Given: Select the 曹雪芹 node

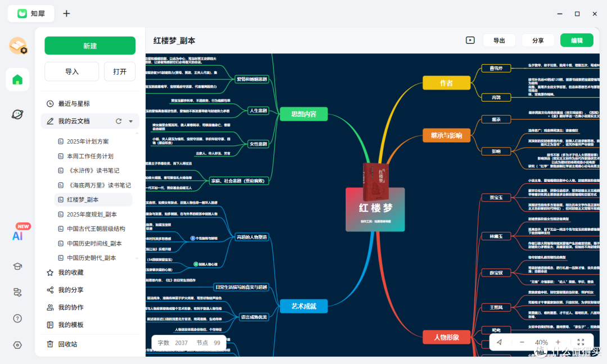Looking at the screenshot, I should (496, 68).
